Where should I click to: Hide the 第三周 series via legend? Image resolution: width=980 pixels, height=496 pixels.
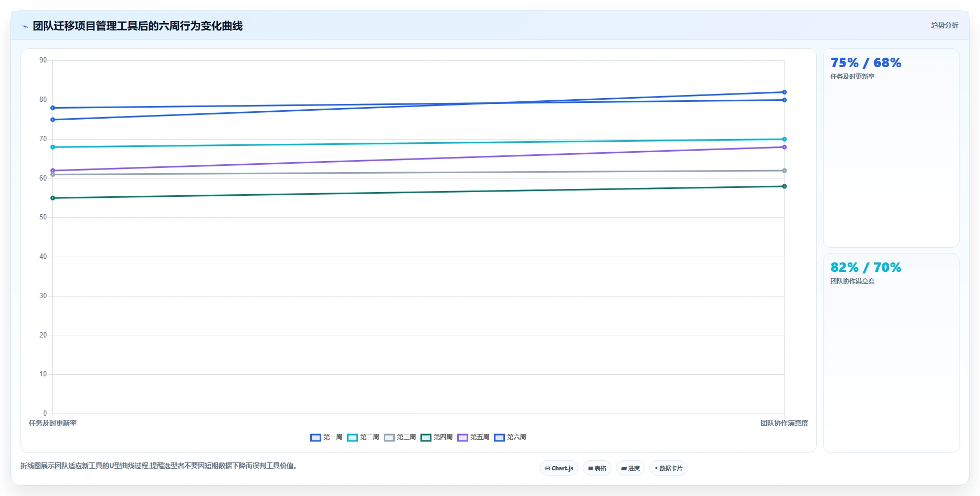[x=400, y=437]
